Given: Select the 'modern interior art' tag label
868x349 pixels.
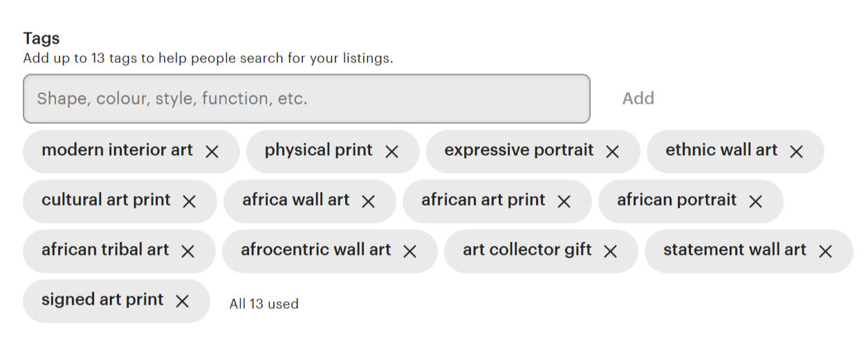Looking at the screenshot, I should click(117, 150).
